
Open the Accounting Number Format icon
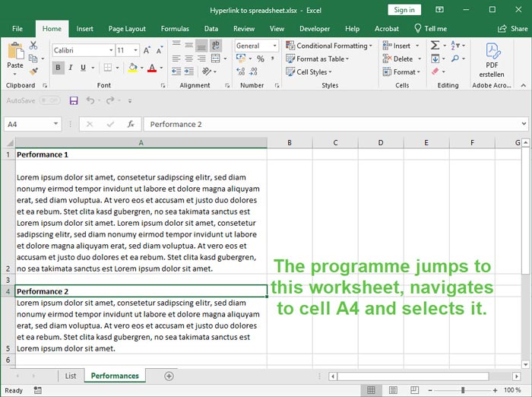click(241, 59)
